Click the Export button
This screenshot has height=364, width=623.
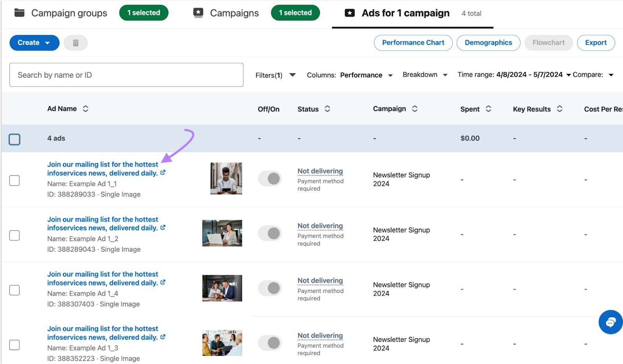(x=596, y=43)
